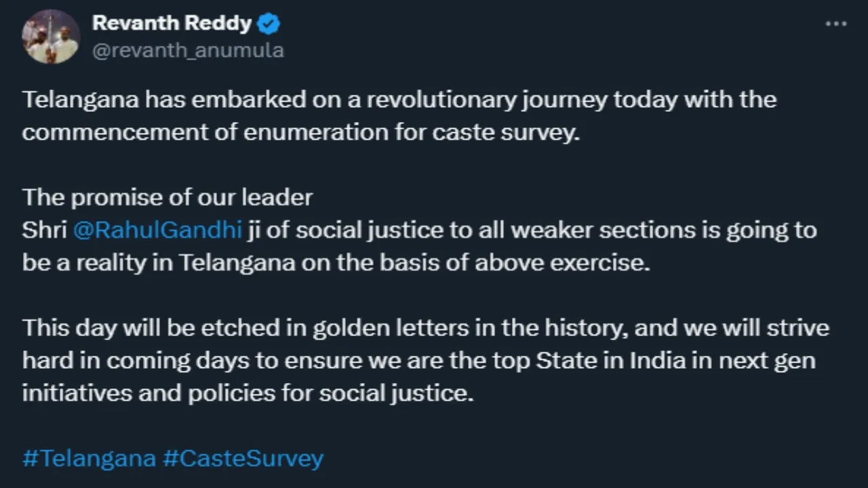Open the #CasteSurvey hashtag
Viewport: 868px width, 488px height.
tap(243, 458)
